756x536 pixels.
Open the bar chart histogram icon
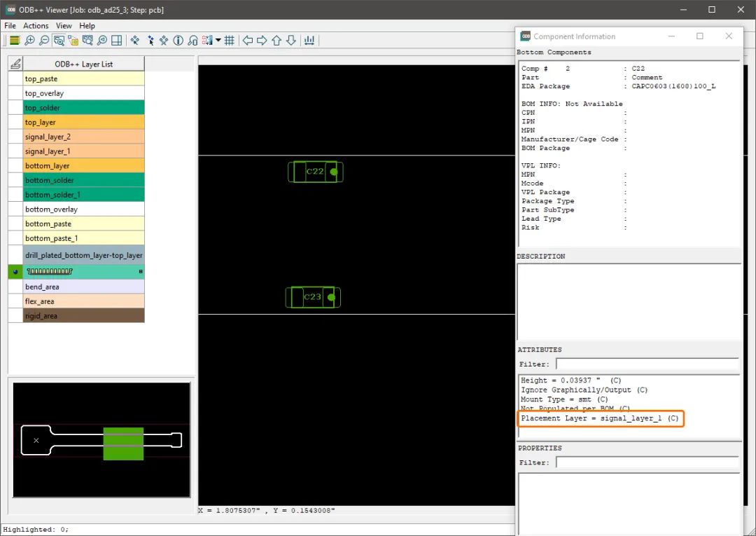pyautogui.click(x=309, y=41)
